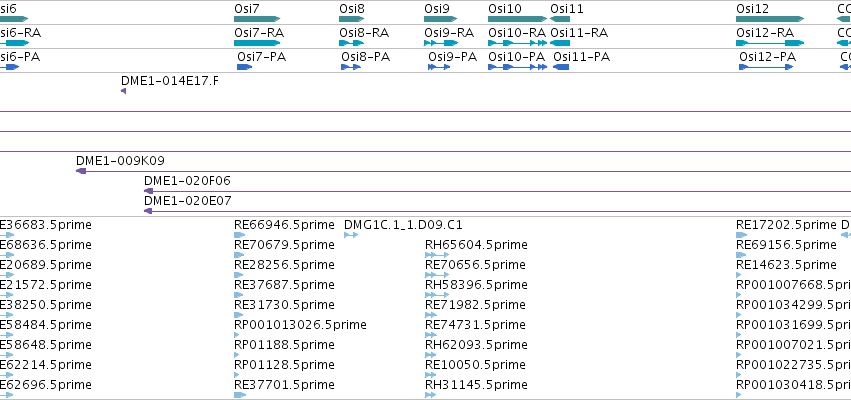Select the Osi8 gene arrow
The height and width of the screenshot is (400, 851).
click(352, 19)
